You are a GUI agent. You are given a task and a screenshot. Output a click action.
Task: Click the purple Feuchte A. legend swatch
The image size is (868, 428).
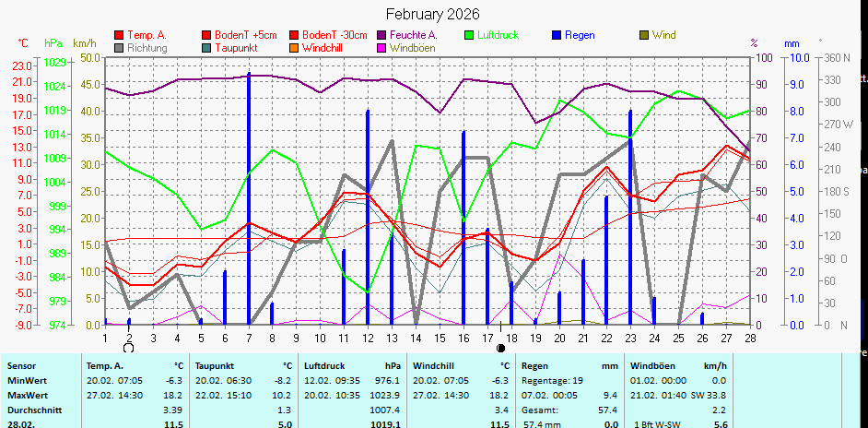381,35
